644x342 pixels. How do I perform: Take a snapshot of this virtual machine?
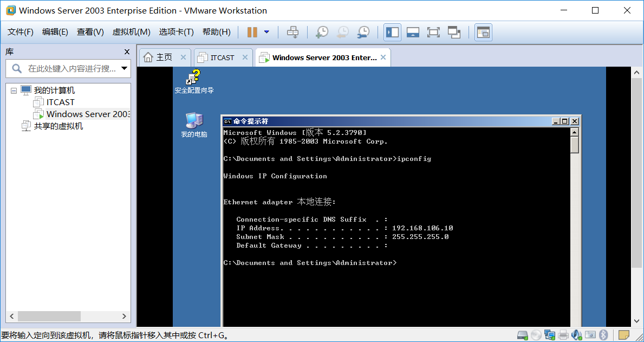[x=322, y=32]
